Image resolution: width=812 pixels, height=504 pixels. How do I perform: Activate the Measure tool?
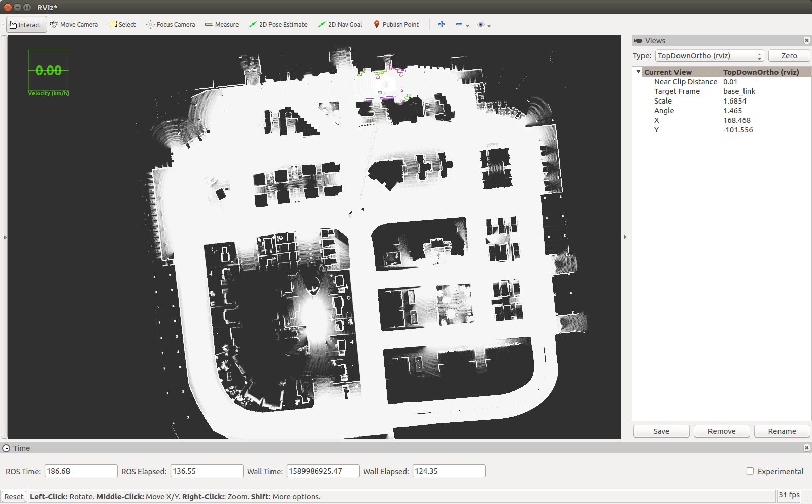[222, 25]
